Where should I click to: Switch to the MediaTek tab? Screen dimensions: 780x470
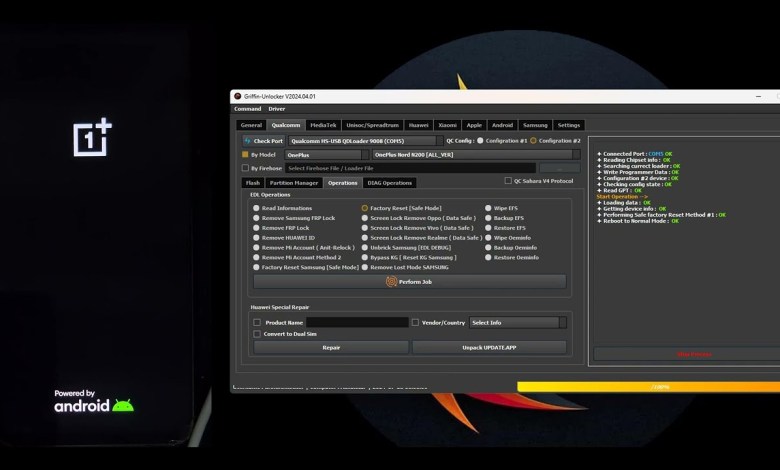[323, 125]
